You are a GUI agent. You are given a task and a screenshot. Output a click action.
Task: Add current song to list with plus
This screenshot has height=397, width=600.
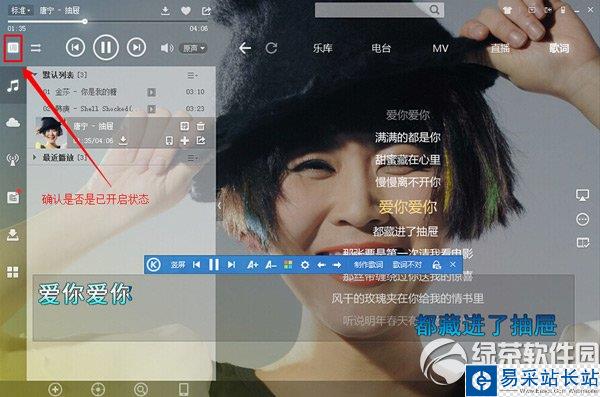click(x=185, y=141)
